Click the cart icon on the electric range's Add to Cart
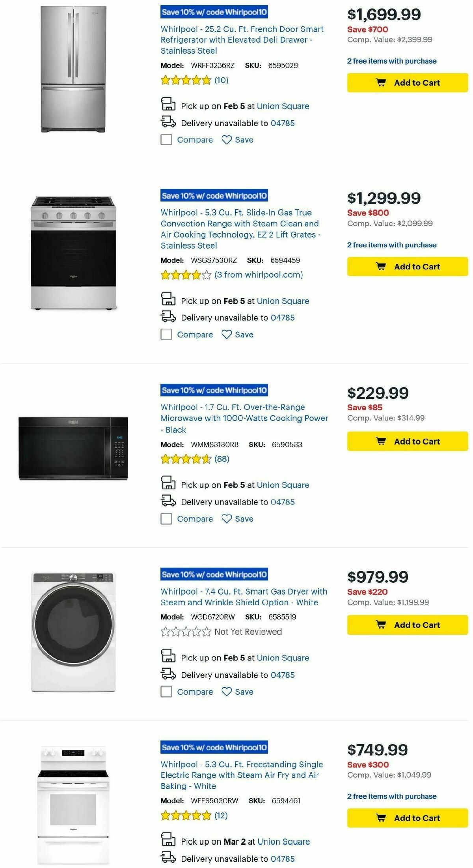The width and height of the screenshot is (473, 868). (381, 817)
